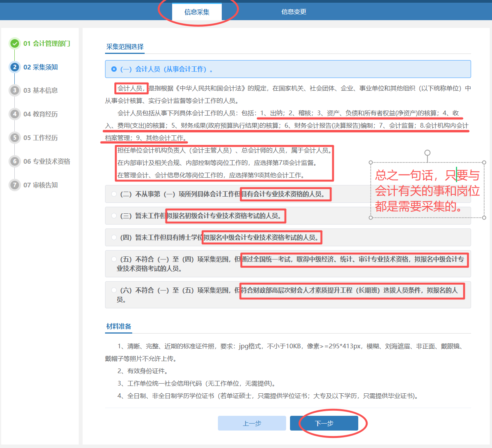
Task: Select option (一) 会计人员 radio button
Action: pyautogui.click(x=114, y=69)
